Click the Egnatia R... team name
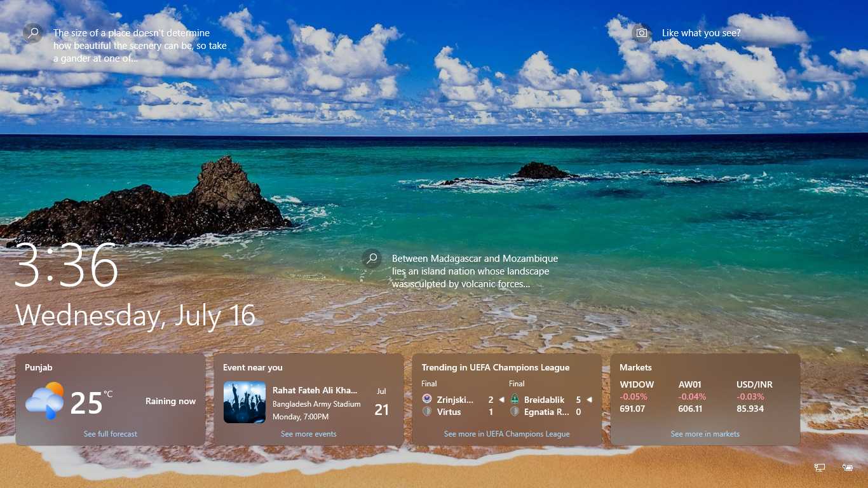This screenshot has height=488, width=868. pyautogui.click(x=547, y=412)
